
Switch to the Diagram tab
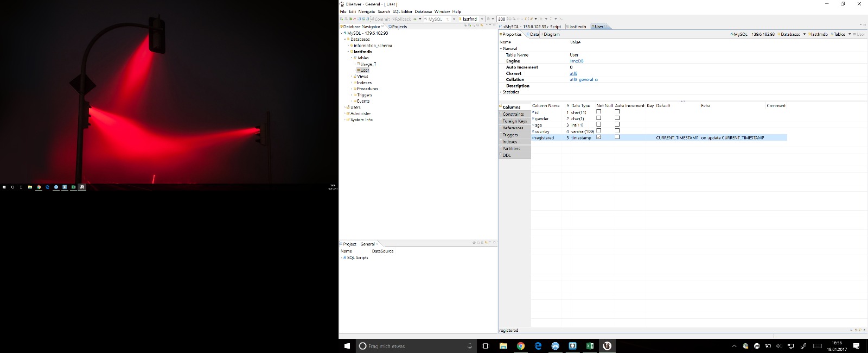(x=551, y=34)
